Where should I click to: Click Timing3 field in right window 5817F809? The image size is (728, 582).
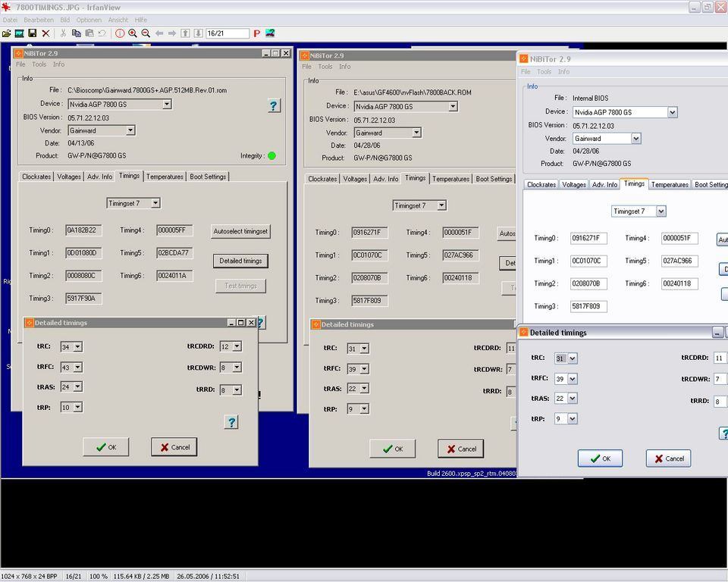click(588, 306)
